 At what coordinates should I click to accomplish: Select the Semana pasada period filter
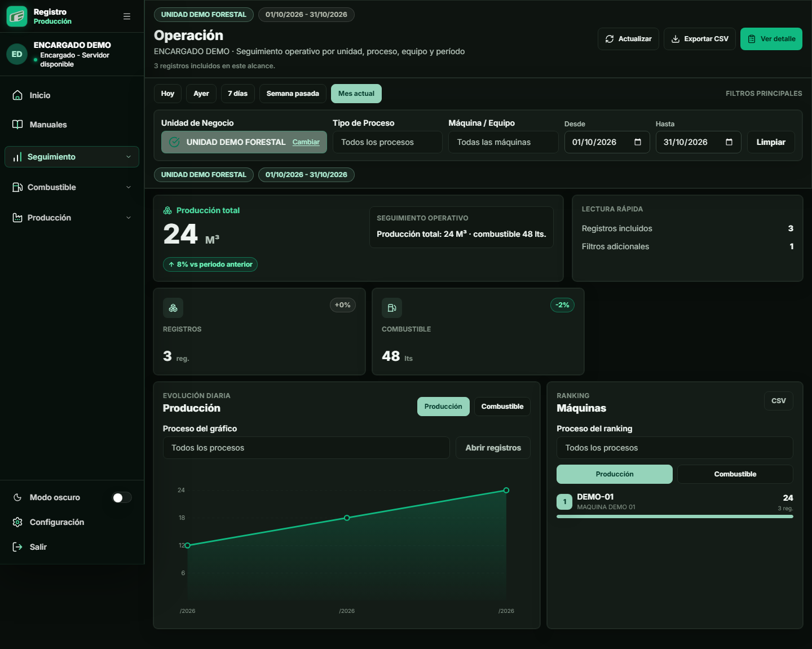(x=293, y=94)
